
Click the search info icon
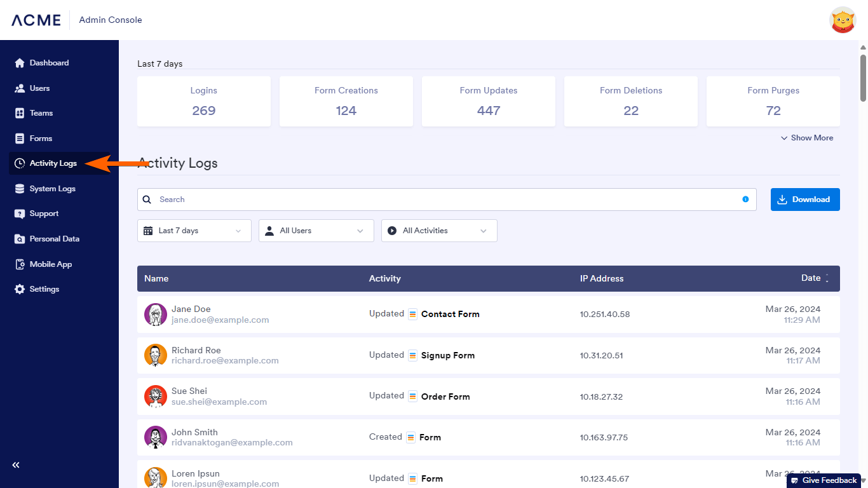(745, 200)
